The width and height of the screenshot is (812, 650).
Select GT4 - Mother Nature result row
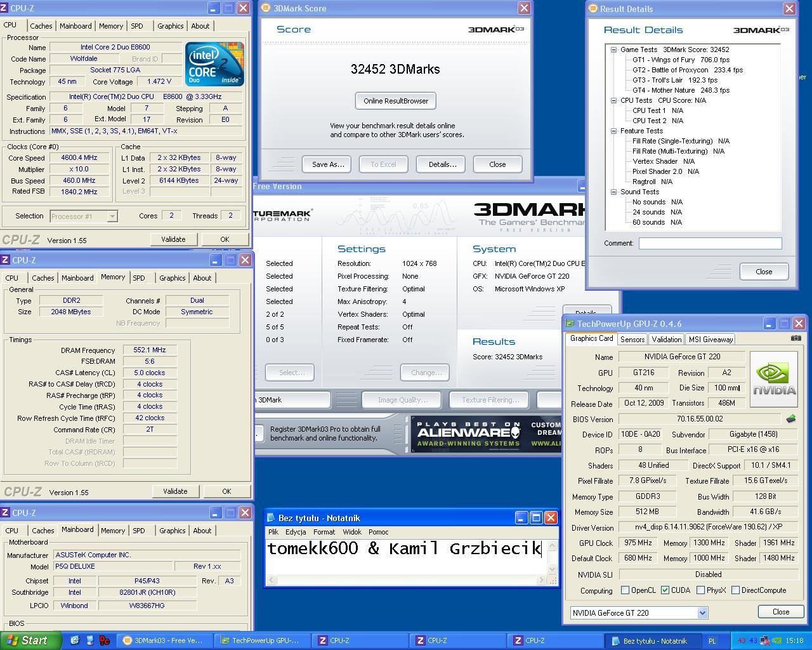pos(681,90)
